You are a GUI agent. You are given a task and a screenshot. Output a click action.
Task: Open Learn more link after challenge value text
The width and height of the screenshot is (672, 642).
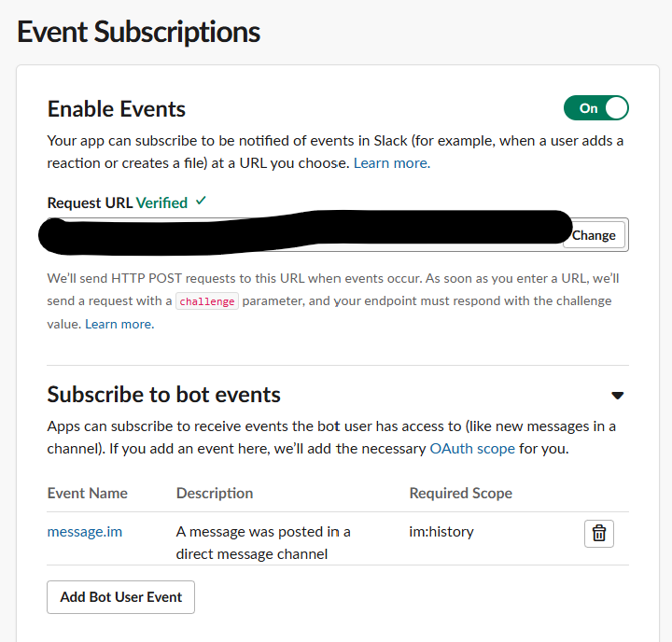(119, 324)
